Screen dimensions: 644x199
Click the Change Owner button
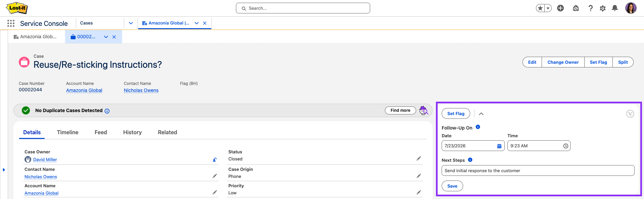tap(563, 62)
